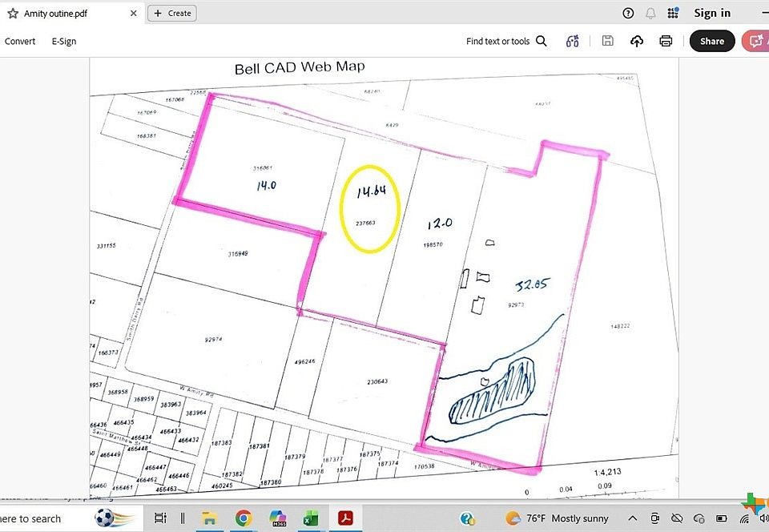Image resolution: width=769 pixels, height=532 pixels.
Task: Click parcel label 92973
Action: pos(516,305)
